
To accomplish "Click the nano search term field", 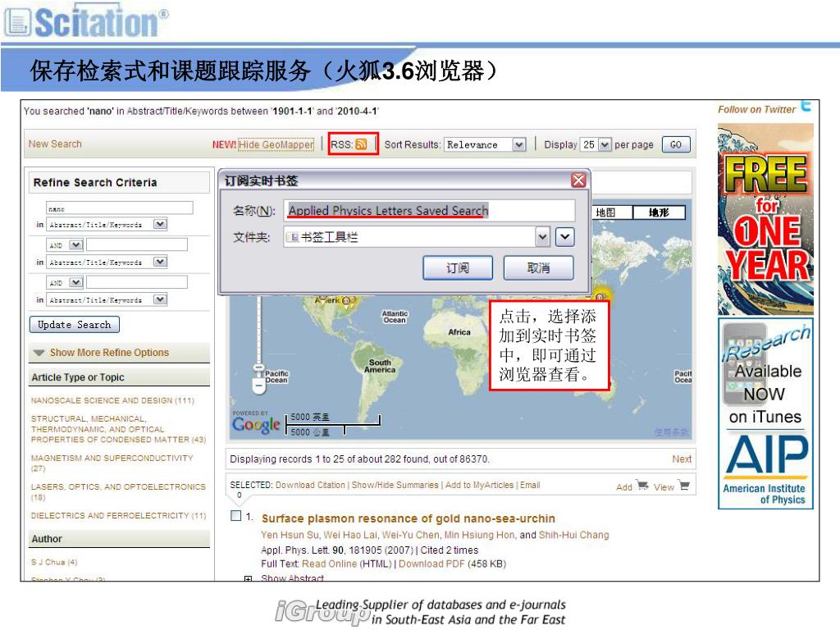I will 120,208.
